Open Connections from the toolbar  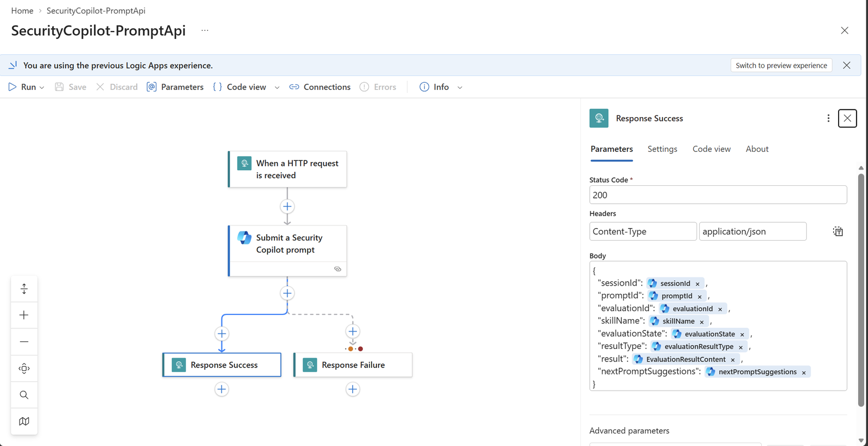[320, 87]
